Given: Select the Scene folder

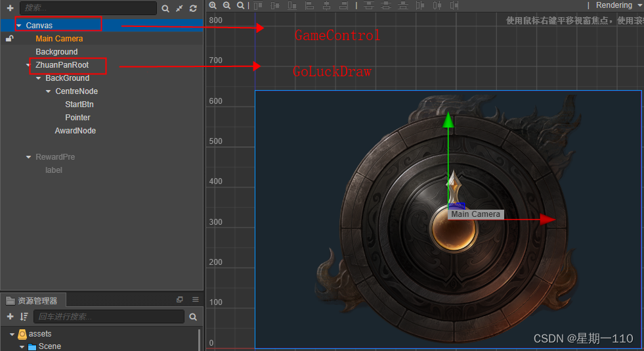Looking at the screenshot, I should click(50, 346).
